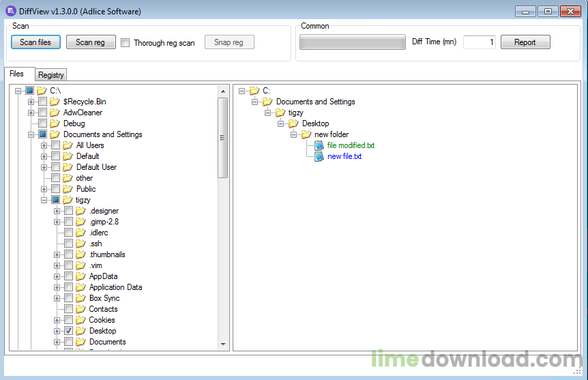Screen dimensions: 588x380
Task: Check the .vim folder checkbox
Action: [x=69, y=265]
